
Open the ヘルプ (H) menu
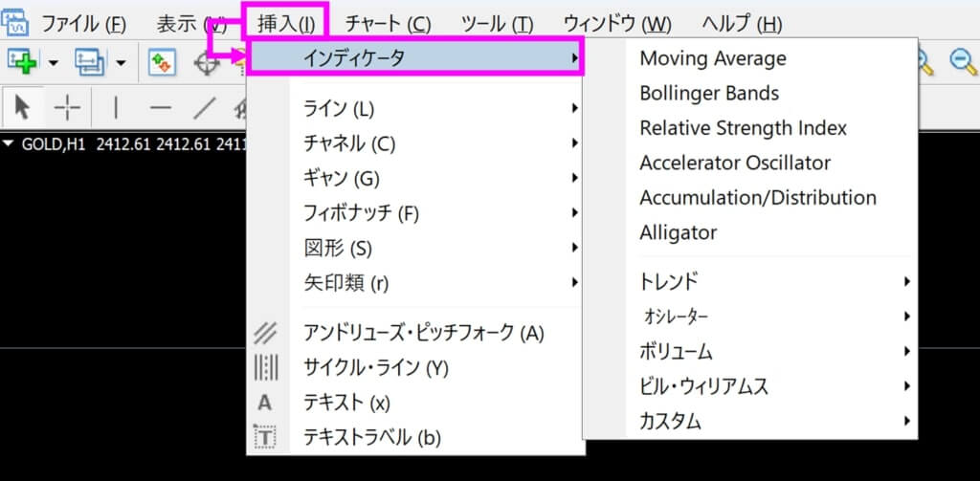742,24
